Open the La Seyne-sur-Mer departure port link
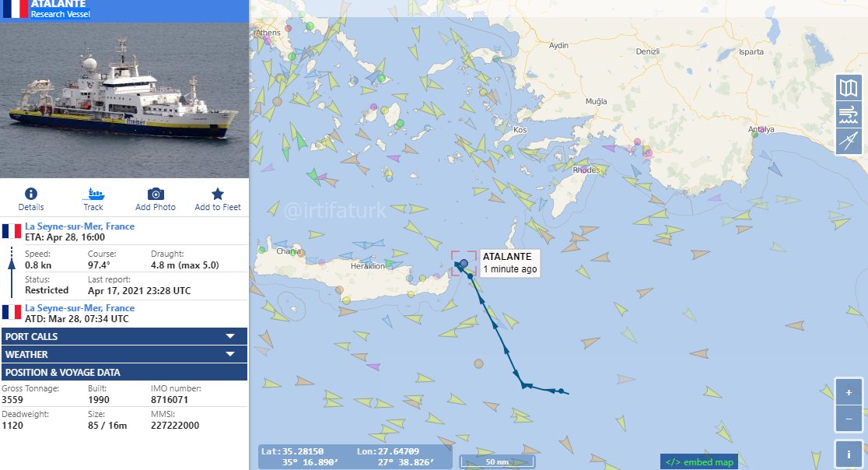Viewport: 868px width, 470px height. tap(79, 308)
